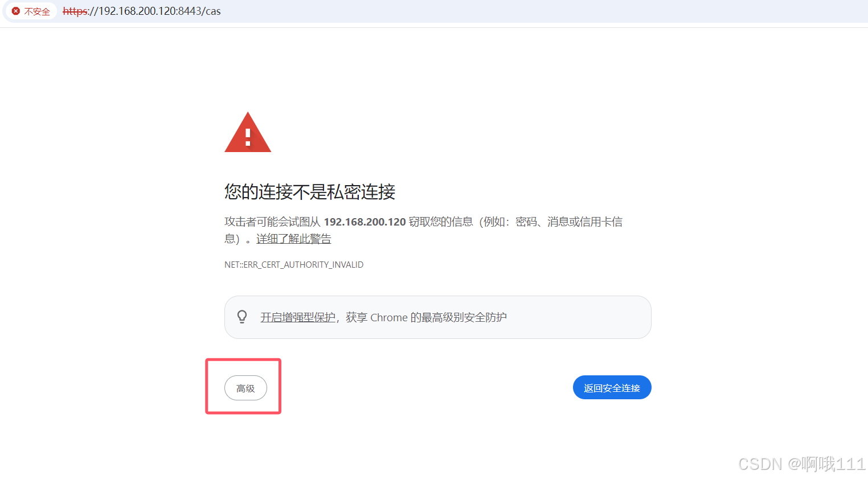This screenshot has height=479, width=868.
Task: Click the lightbulb icon in suggestion box
Action: pos(242,317)
